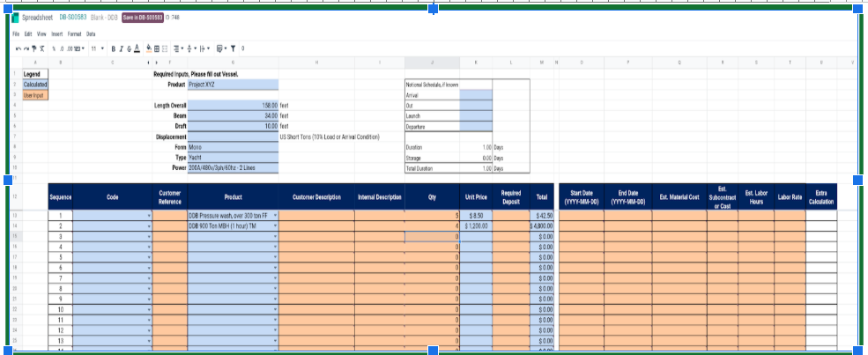Click the Unit Price cell $ 8.50

pyautogui.click(x=476, y=216)
